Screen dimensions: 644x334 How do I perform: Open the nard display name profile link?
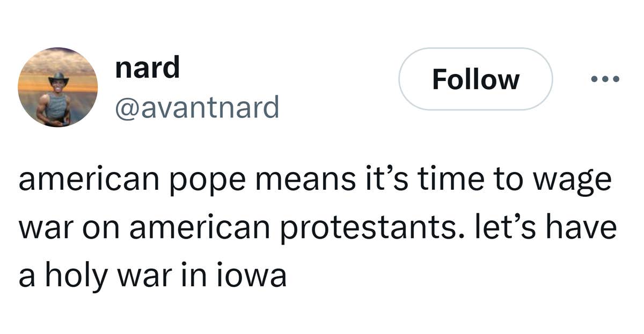tap(148, 68)
